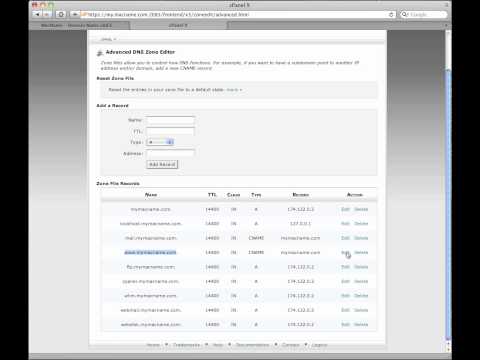Image resolution: width=480 pixels, height=360 pixels.
Task: Edit the ftp.mymacname.com record
Action: click(345, 267)
